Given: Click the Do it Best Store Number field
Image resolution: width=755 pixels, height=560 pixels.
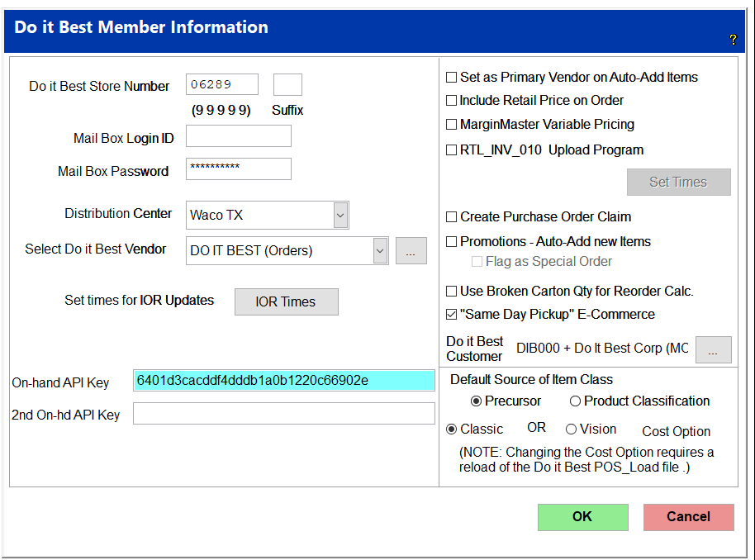Looking at the screenshot, I should [222, 84].
